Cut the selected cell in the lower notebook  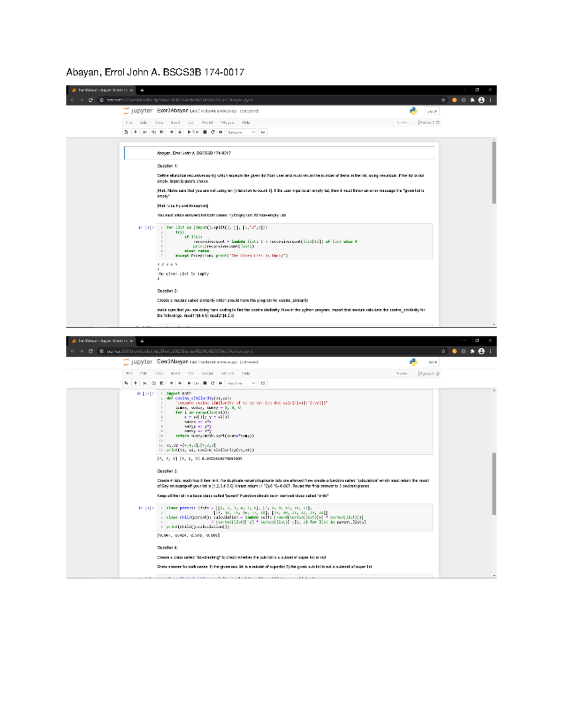click(145, 383)
